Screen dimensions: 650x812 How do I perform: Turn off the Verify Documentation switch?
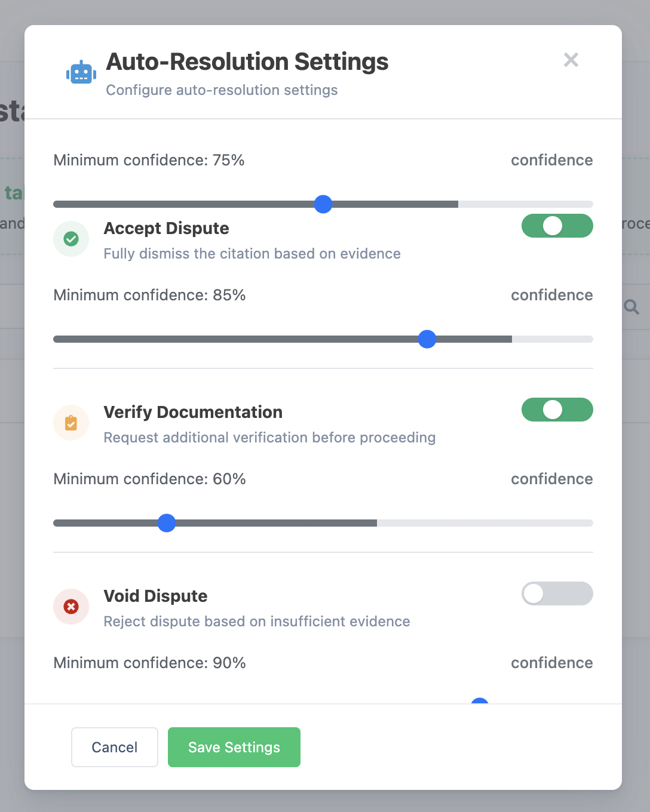point(557,410)
